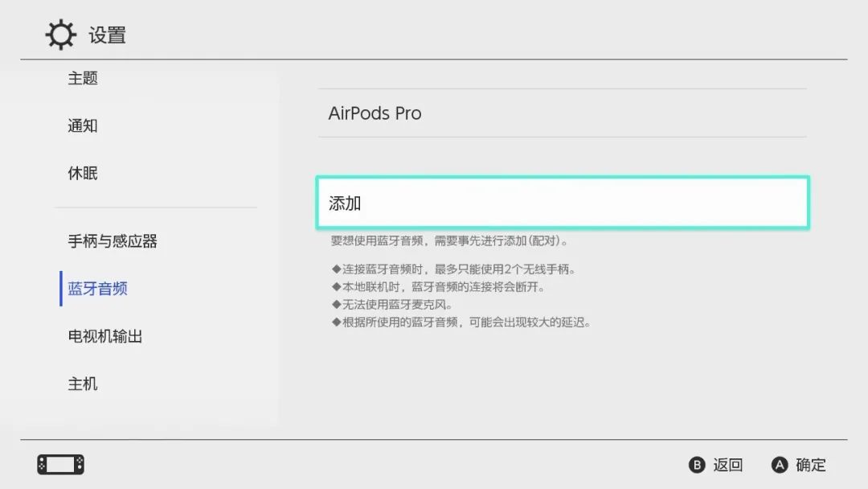Open 通知 settings
868x489 pixels.
pyautogui.click(x=82, y=125)
